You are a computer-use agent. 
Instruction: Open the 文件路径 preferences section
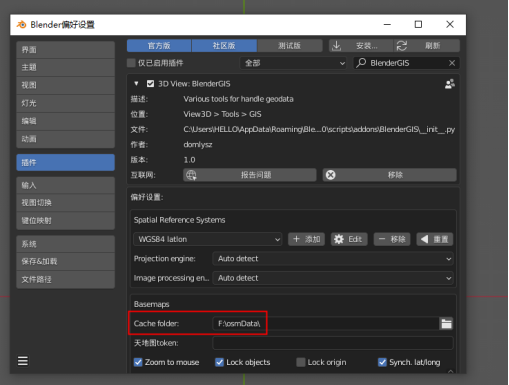pyautogui.click(x=66, y=279)
